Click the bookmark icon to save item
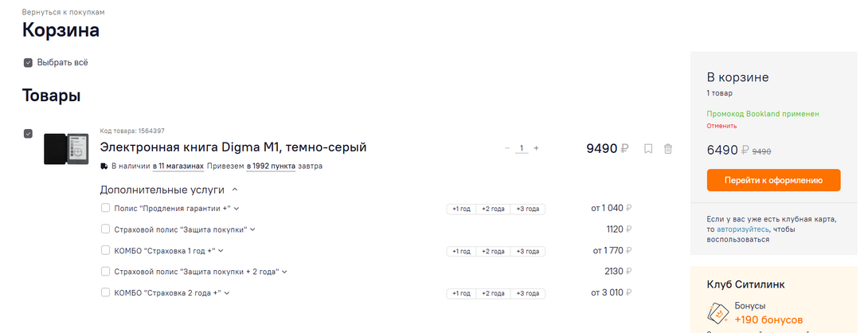Screen dimensions: 868x333 pyautogui.click(x=648, y=148)
